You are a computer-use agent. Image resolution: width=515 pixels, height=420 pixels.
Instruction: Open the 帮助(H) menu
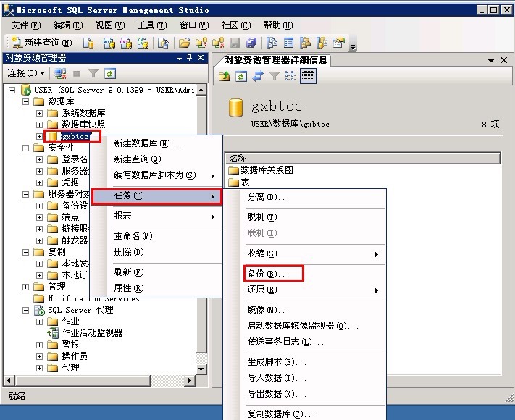pyautogui.click(x=278, y=25)
